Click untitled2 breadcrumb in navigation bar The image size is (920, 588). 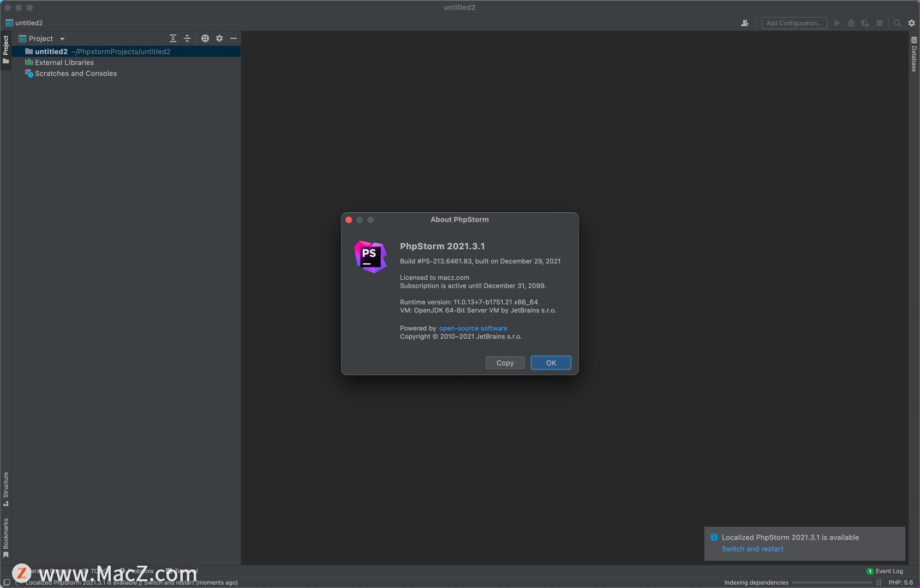tap(24, 23)
